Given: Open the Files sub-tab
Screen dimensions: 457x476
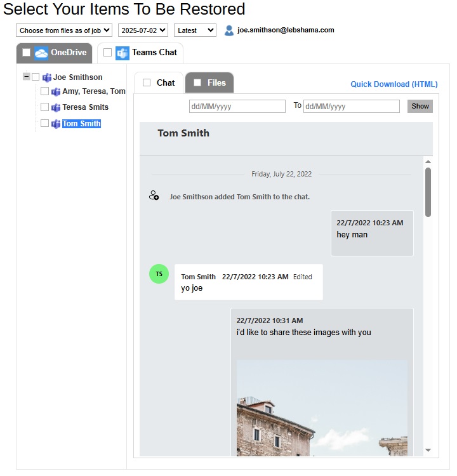Looking at the screenshot, I should 209,83.
